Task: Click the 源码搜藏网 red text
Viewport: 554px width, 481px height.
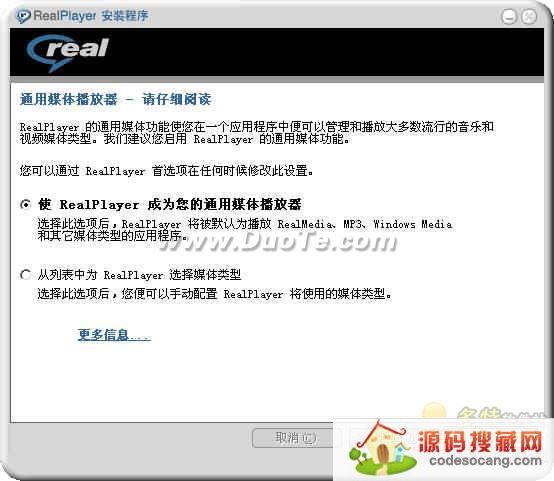Action: coord(480,441)
